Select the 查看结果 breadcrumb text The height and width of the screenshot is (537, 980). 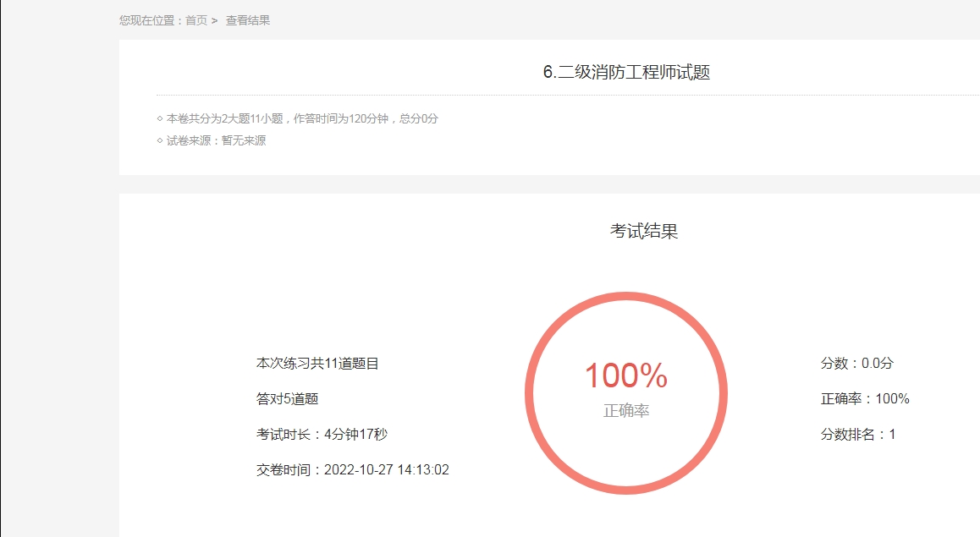tap(248, 20)
